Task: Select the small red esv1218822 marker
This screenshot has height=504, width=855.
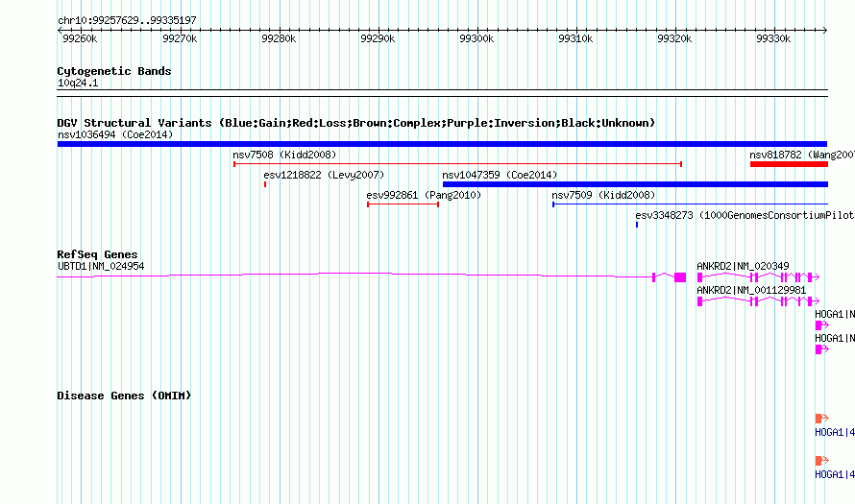Action: (265, 184)
